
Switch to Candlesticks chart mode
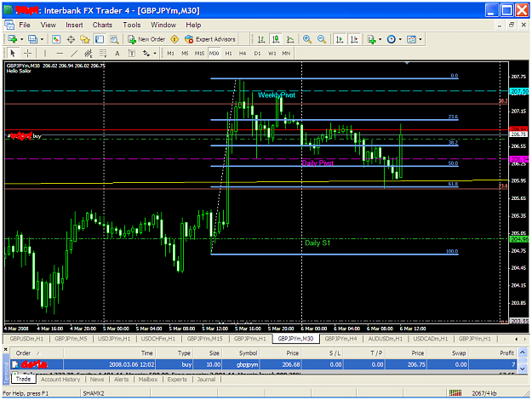tap(276, 39)
